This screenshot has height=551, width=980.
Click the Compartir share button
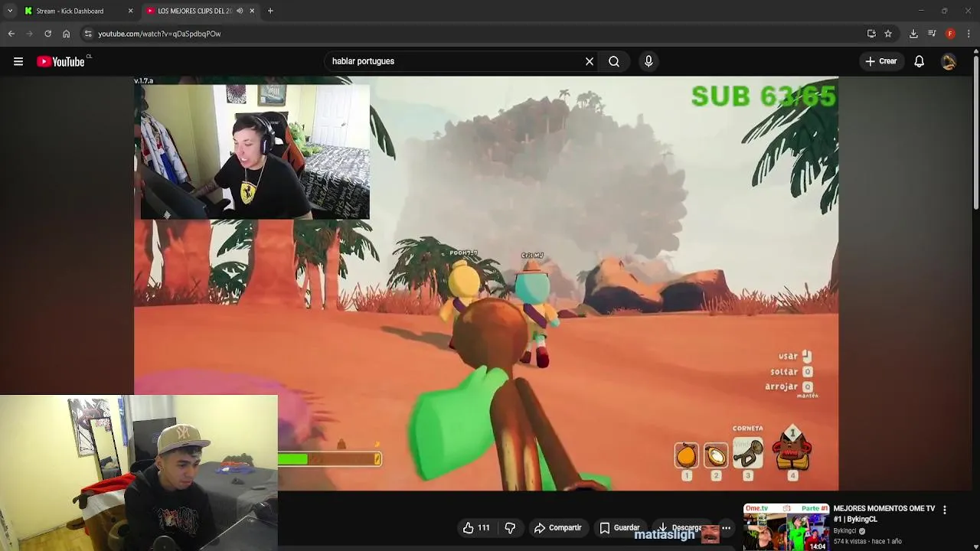coord(558,528)
